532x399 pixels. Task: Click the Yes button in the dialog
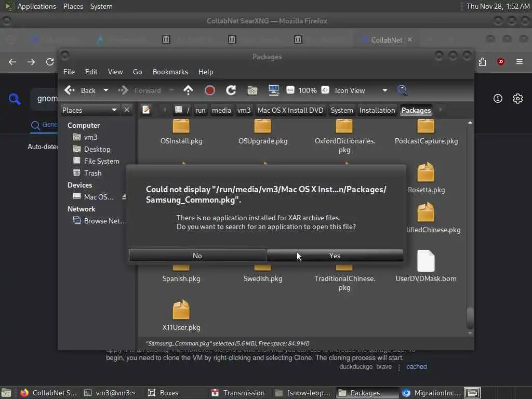click(x=335, y=256)
